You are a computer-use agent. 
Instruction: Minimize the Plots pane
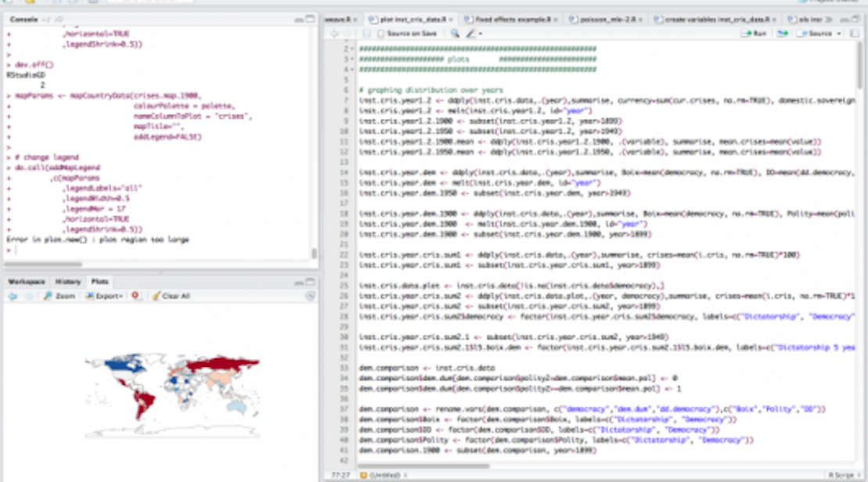299,282
